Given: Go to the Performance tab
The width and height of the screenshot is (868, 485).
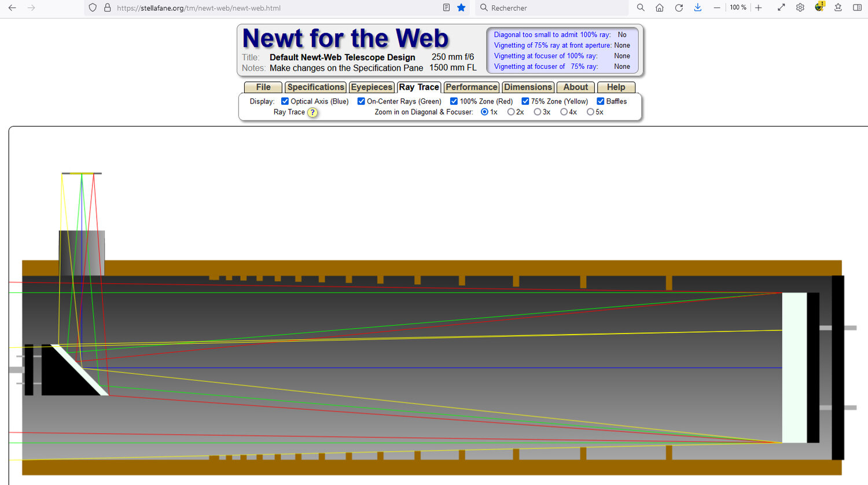Looking at the screenshot, I should (x=472, y=87).
